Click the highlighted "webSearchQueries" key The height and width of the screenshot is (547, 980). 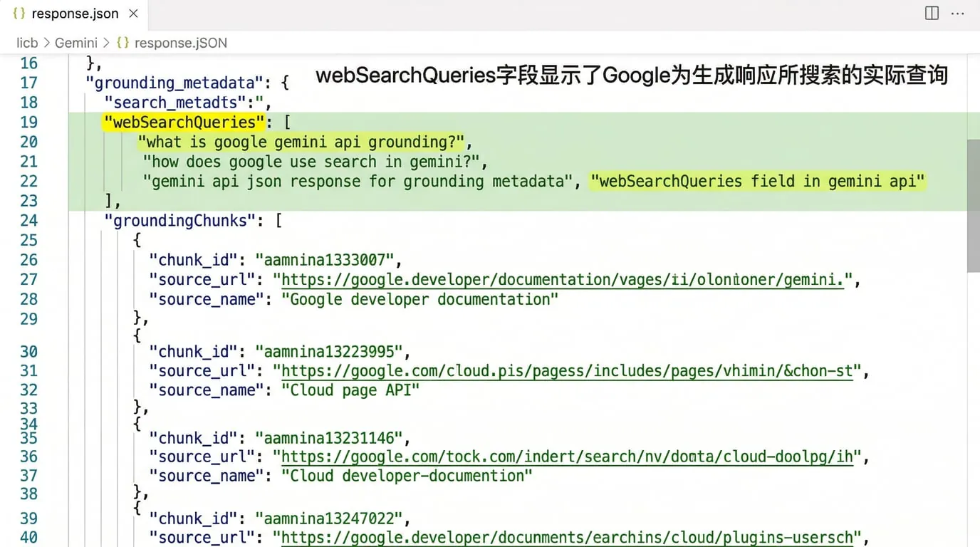point(184,123)
